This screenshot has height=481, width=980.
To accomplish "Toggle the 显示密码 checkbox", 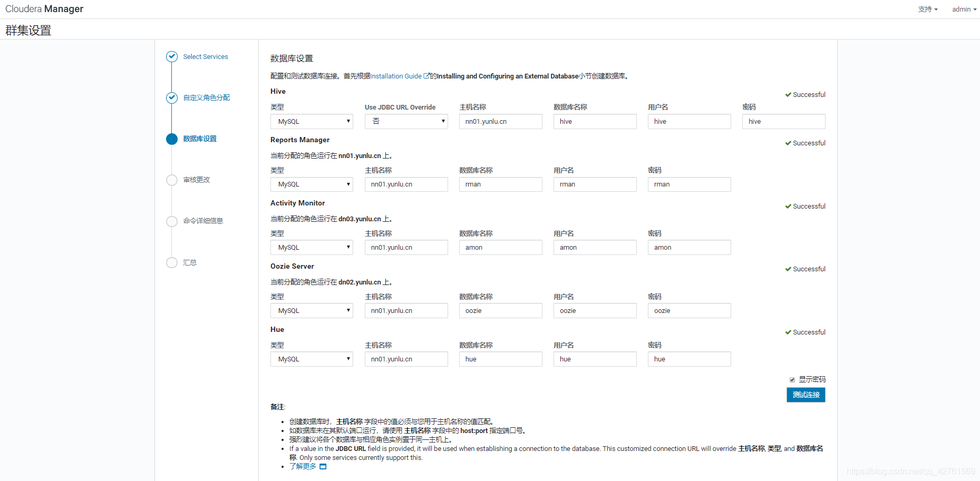I will point(792,380).
